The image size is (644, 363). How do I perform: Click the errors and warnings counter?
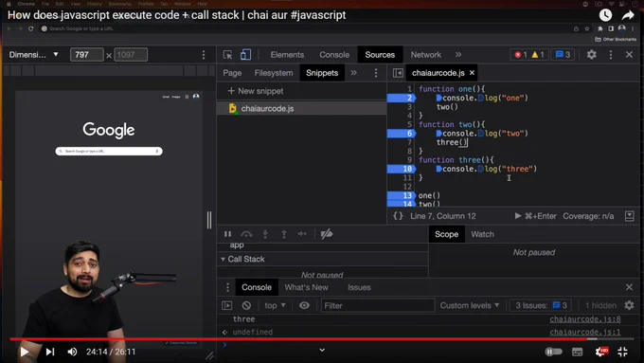pyautogui.click(x=529, y=55)
